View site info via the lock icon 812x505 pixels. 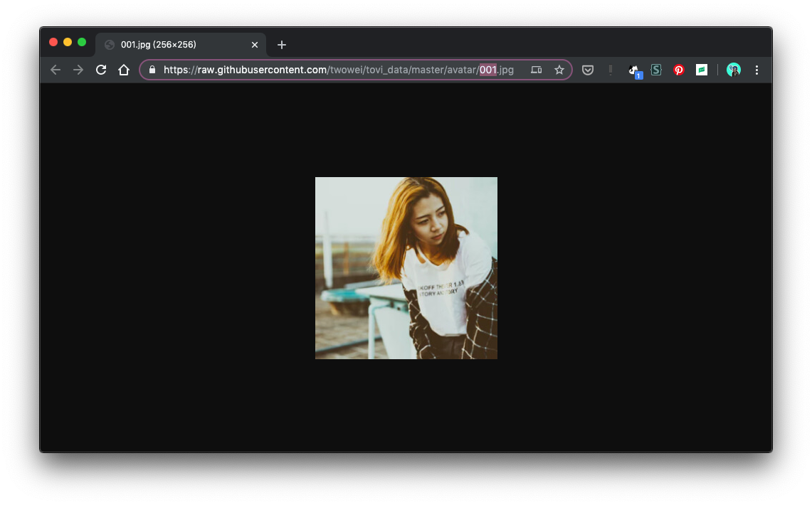[x=152, y=70]
